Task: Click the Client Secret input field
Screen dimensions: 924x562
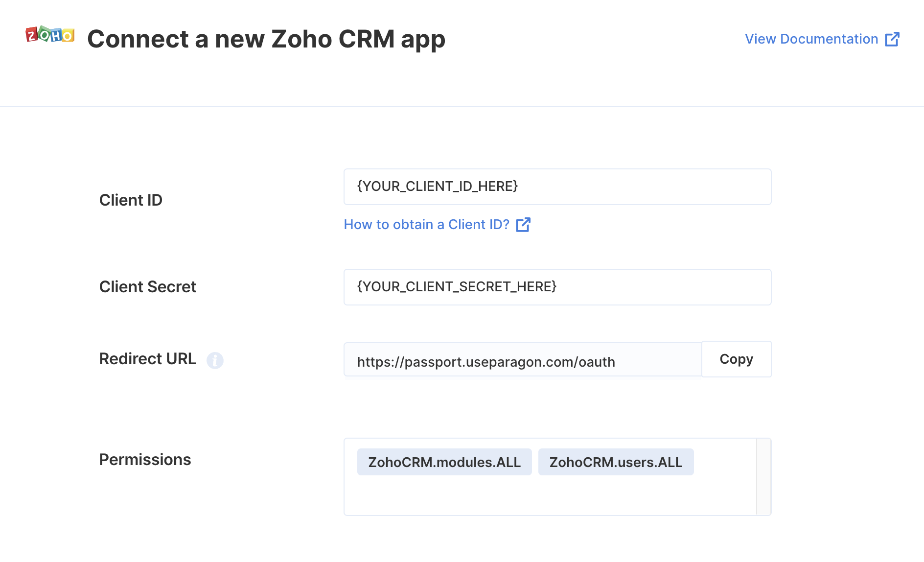Action: (557, 287)
